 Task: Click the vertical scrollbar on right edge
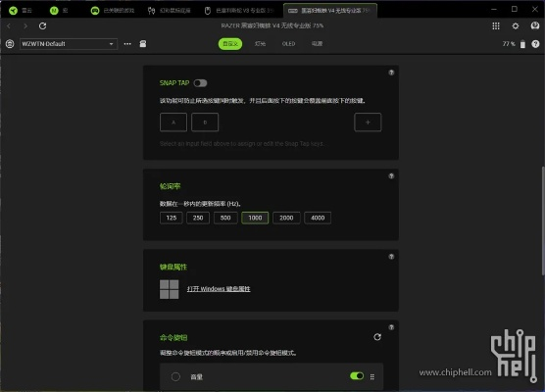543,221
